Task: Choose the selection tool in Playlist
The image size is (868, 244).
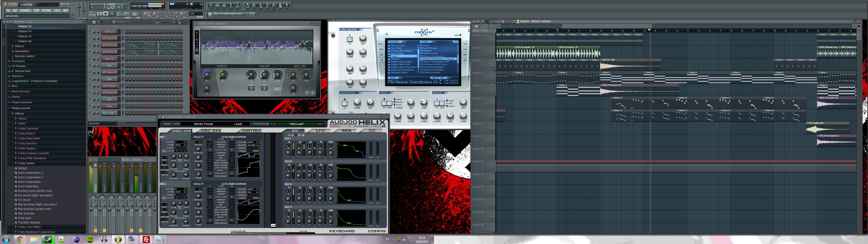Action: coord(506,21)
